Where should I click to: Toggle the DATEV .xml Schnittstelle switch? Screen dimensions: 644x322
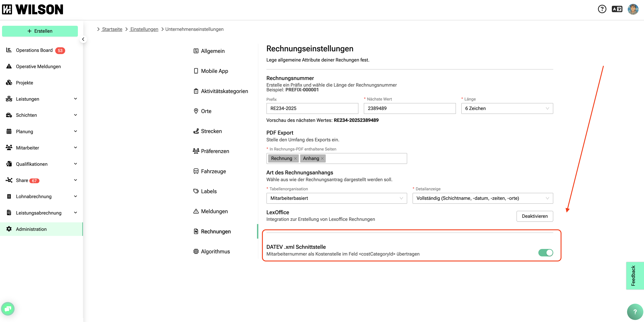tap(545, 253)
